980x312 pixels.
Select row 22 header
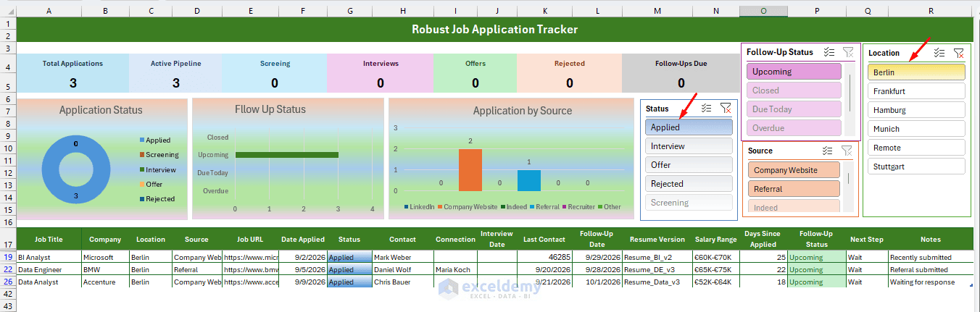coord(7,269)
